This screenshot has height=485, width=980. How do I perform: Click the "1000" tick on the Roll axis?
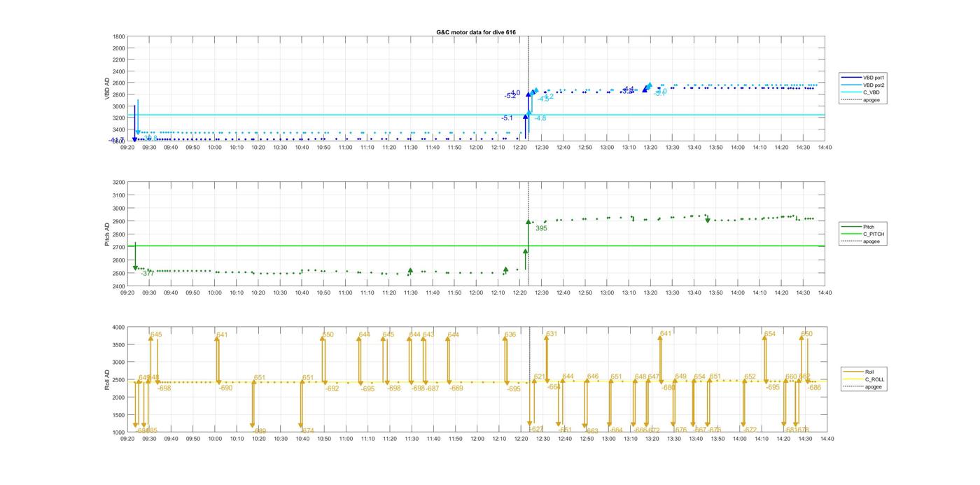tap(119, 433)
